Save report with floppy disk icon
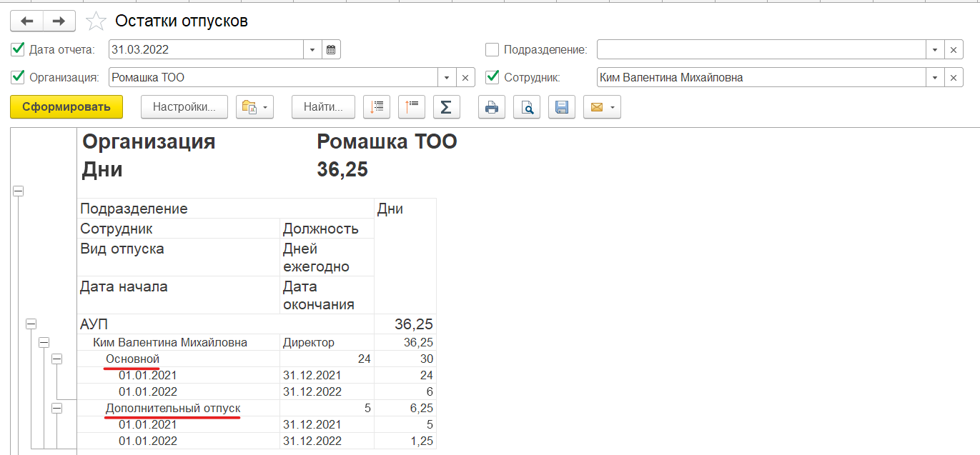This screenshot has height=455, width=980. (x=562, y=107)
